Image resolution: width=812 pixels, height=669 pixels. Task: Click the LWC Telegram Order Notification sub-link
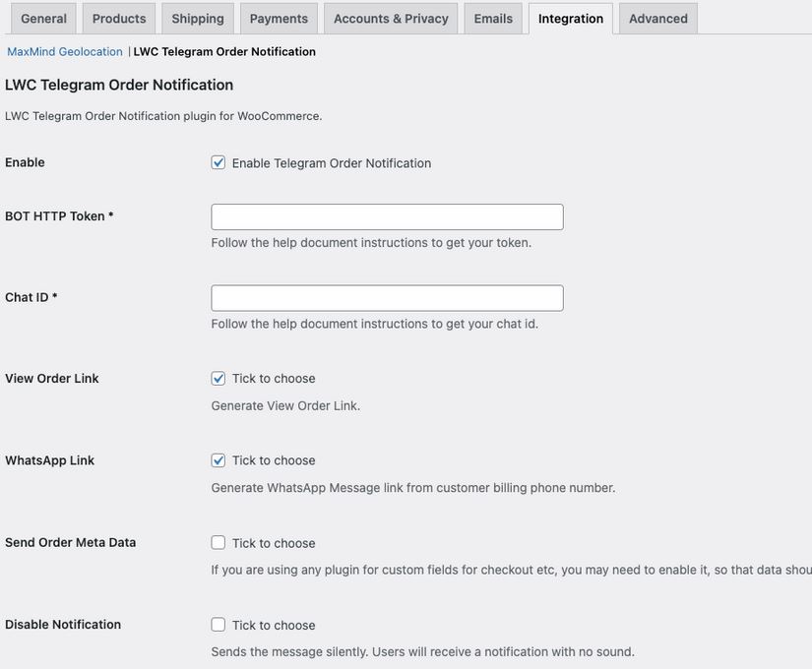224,51
